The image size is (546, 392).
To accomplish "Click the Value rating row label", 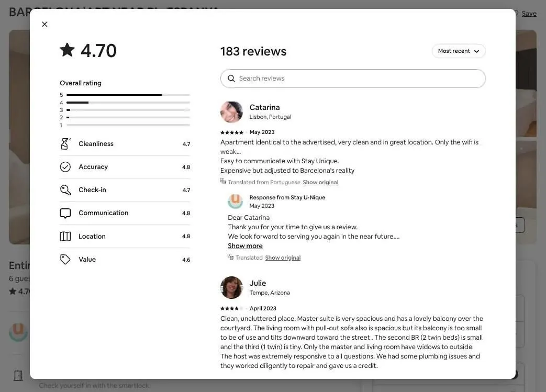I will coord(87,260).
